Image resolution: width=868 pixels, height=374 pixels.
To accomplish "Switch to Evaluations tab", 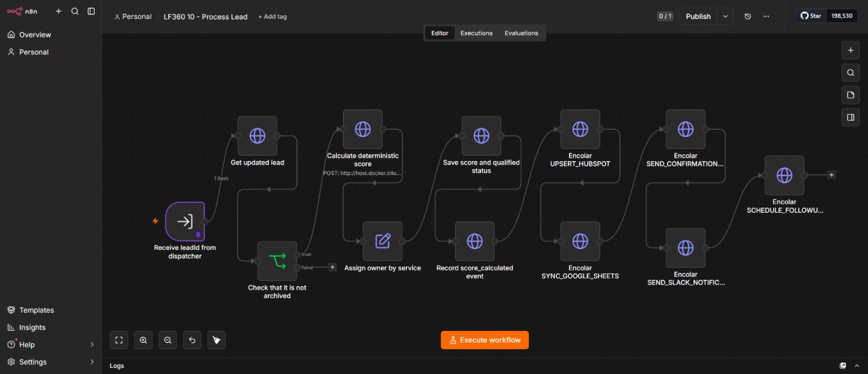I will tap(521, 33).
